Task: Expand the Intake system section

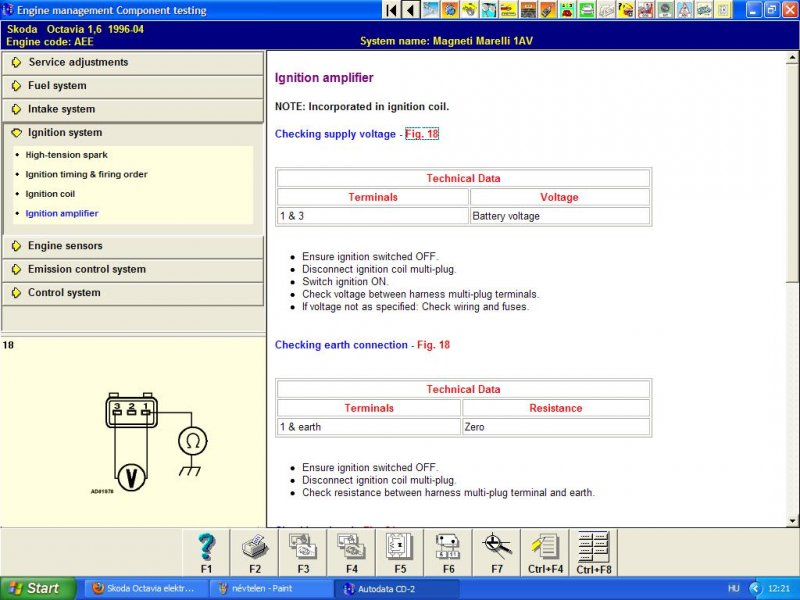Action: coord(133,109)
